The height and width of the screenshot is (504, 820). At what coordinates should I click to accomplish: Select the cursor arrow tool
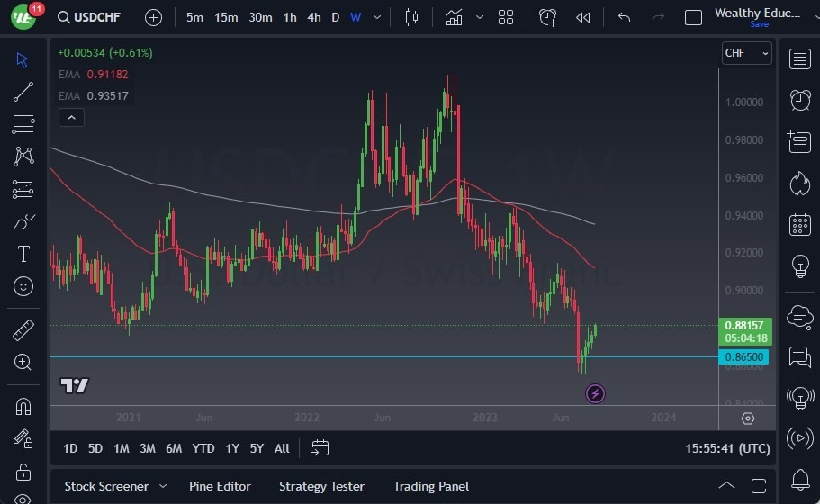[x=22, y=59]
